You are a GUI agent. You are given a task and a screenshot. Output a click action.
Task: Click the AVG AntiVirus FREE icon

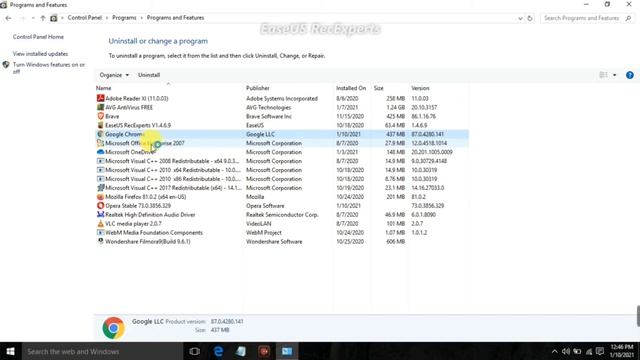coord(100,107)
